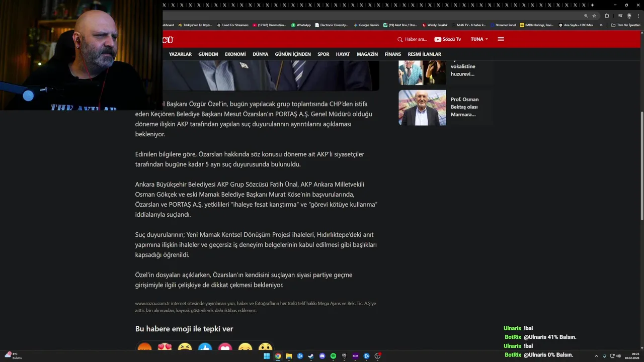The image size is (644, 362).
Task: Open Spotify from the taskbar
Action: 333,356
